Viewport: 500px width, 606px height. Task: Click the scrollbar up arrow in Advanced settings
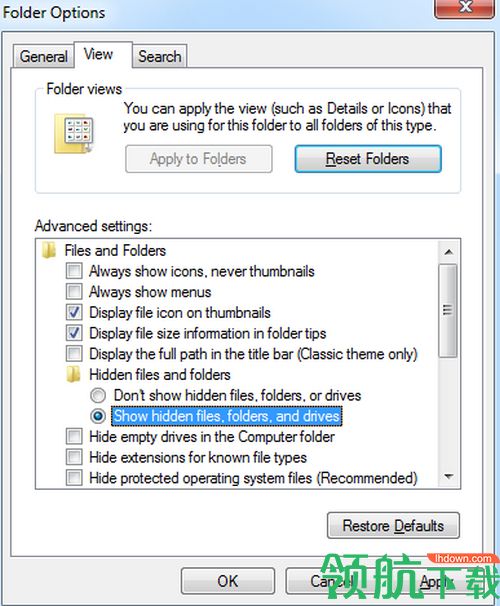click(x=448, y=252)
